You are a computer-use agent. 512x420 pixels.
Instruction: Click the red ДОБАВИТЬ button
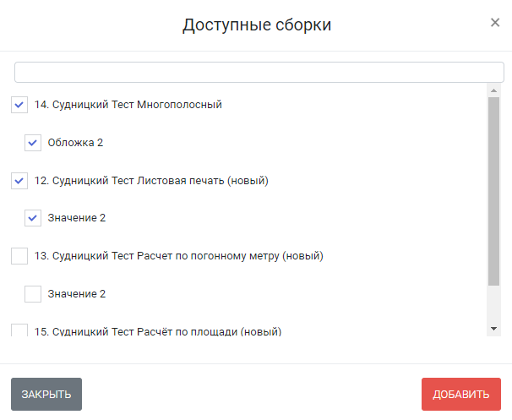pyautogui.click(x=461, y=394)
